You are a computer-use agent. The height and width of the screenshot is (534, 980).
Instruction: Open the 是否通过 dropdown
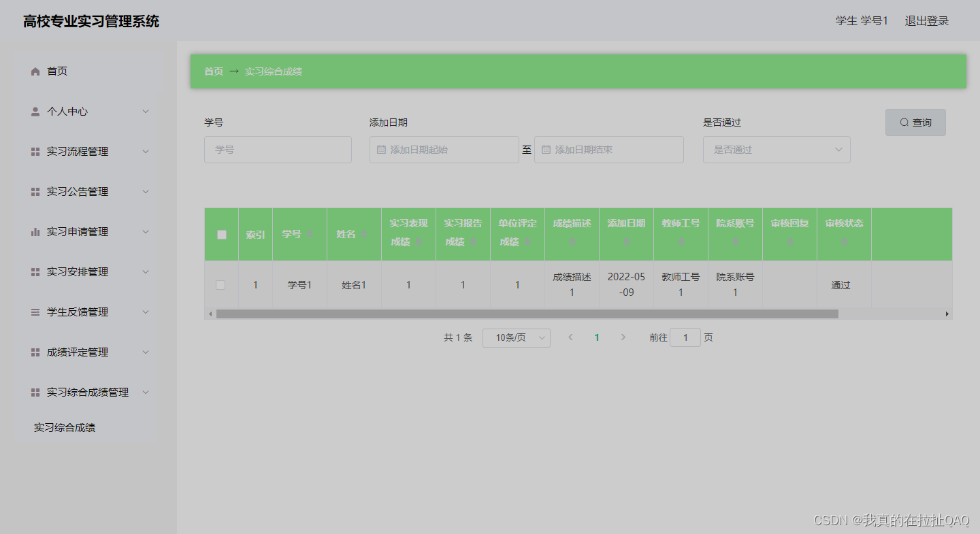[x=777, y=150]
